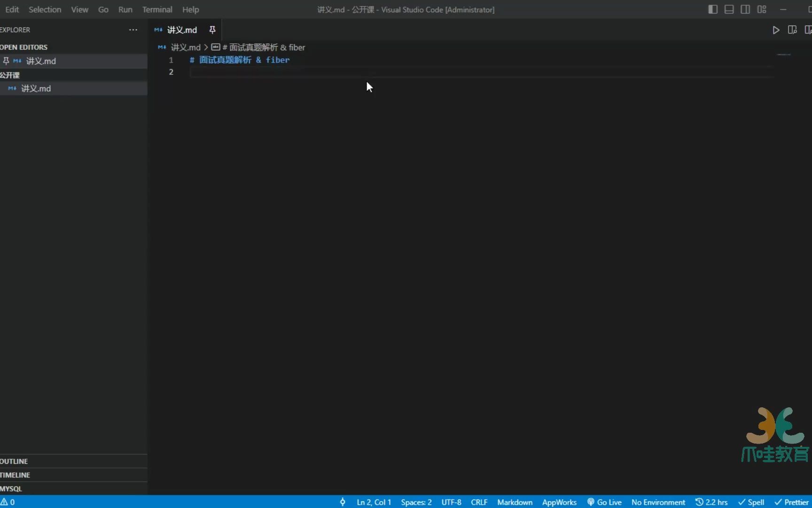Click the Go Live broadcast button
Image resolution: width=812 pixels, height=508 pixels.
(x=604, y=502)
